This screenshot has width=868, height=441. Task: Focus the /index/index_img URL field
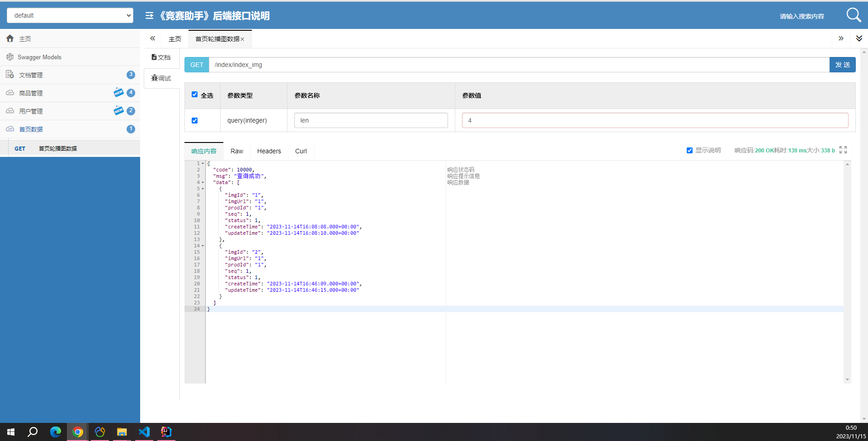[x=519, y=65]
